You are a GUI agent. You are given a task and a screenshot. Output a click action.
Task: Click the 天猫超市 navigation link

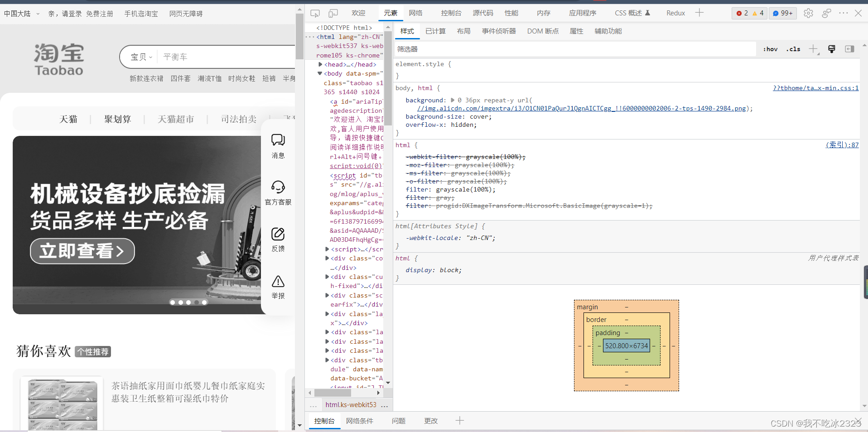(x=176, y=119)
